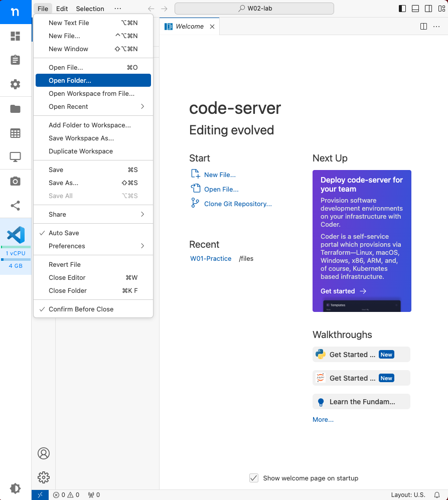448x500 pixels.
Task: Open Python Get Started walkthrough
Action: pyautogui.click(x=361, y=355)
